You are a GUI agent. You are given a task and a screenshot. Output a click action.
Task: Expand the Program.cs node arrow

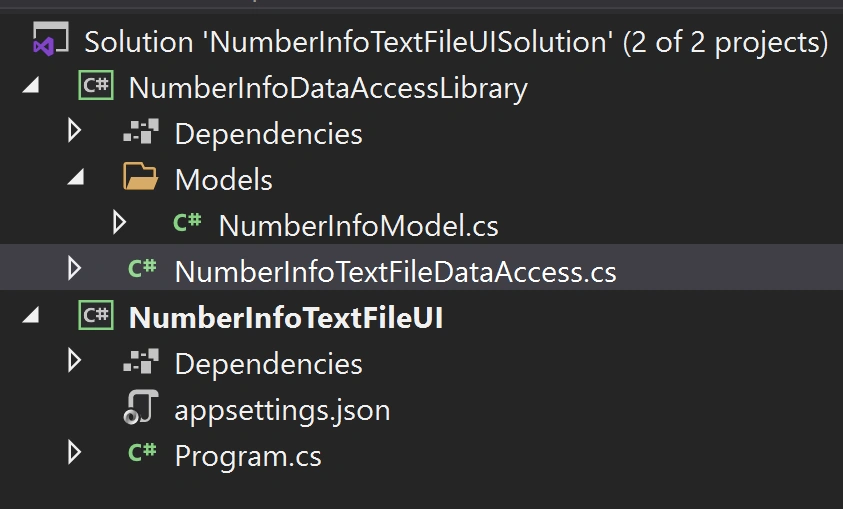coord(75,453)
